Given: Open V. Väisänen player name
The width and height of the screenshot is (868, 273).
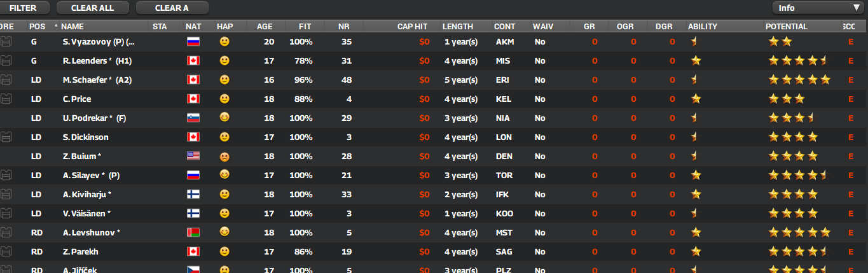Looking at the screenshot, I should coord(86,214).
